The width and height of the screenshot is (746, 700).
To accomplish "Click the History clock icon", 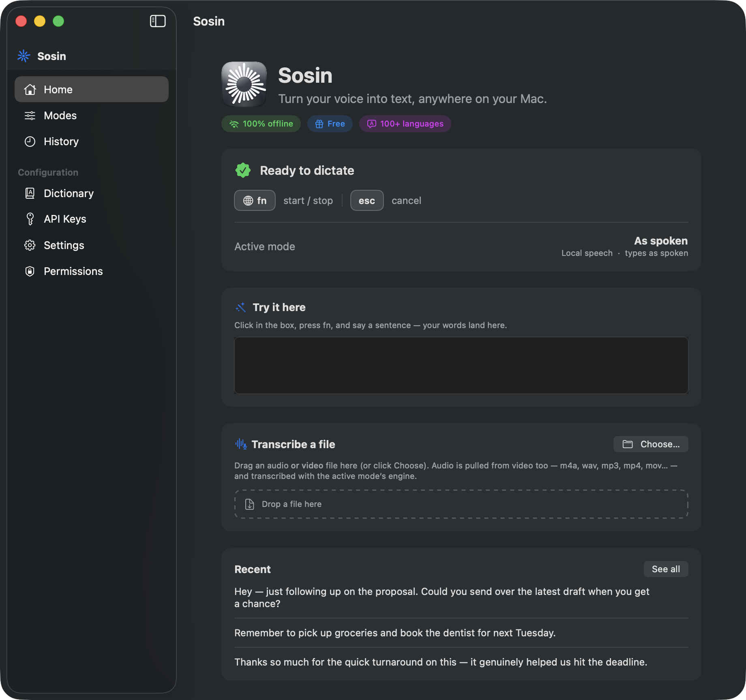I will point(30,142).
